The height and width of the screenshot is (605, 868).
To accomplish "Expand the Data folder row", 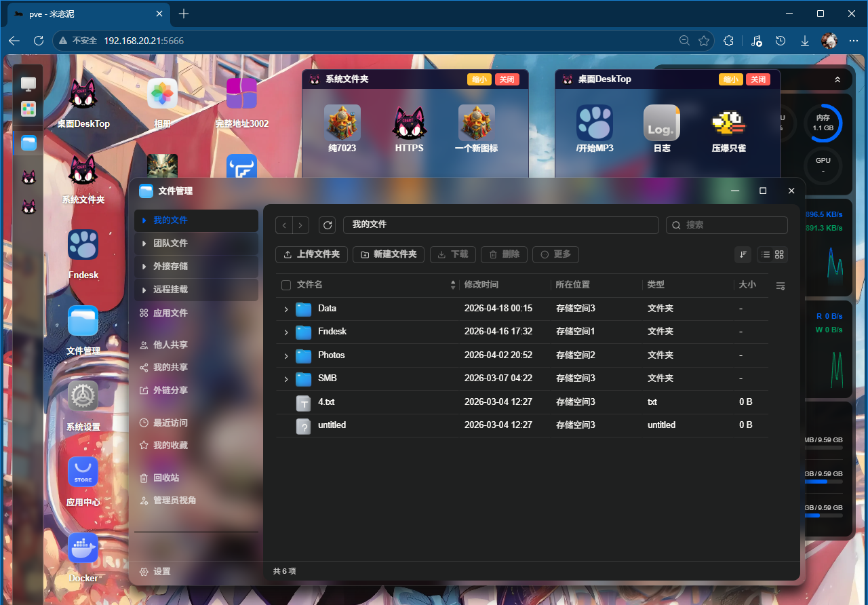I will 285,309.
